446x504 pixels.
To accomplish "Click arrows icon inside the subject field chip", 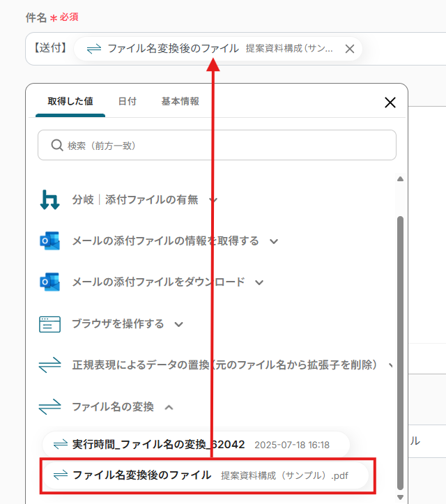I will [94, 49].
